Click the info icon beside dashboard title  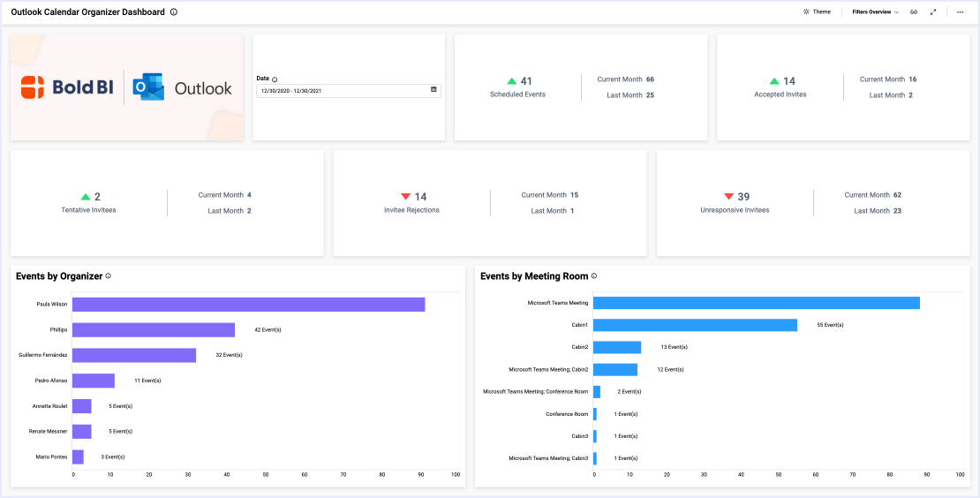[174, 12]
